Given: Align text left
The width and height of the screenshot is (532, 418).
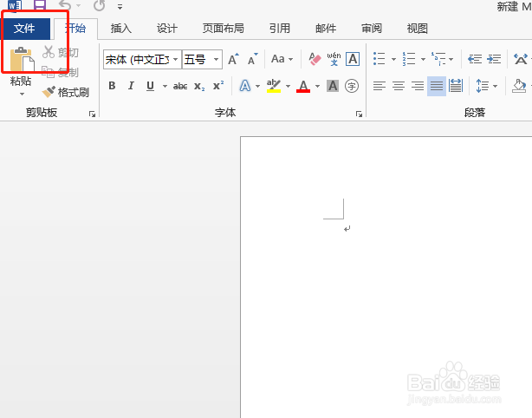Looking at the screenshot, I should point(380,86).
